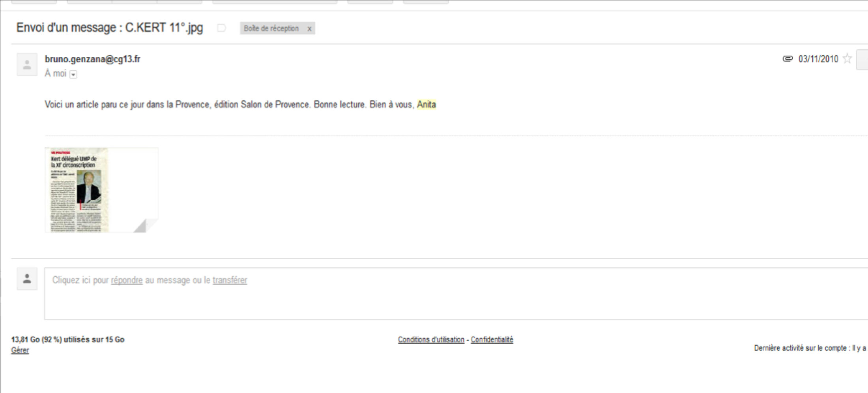Open the Gérer storage link
868x393 pixels.
(20, 350)
